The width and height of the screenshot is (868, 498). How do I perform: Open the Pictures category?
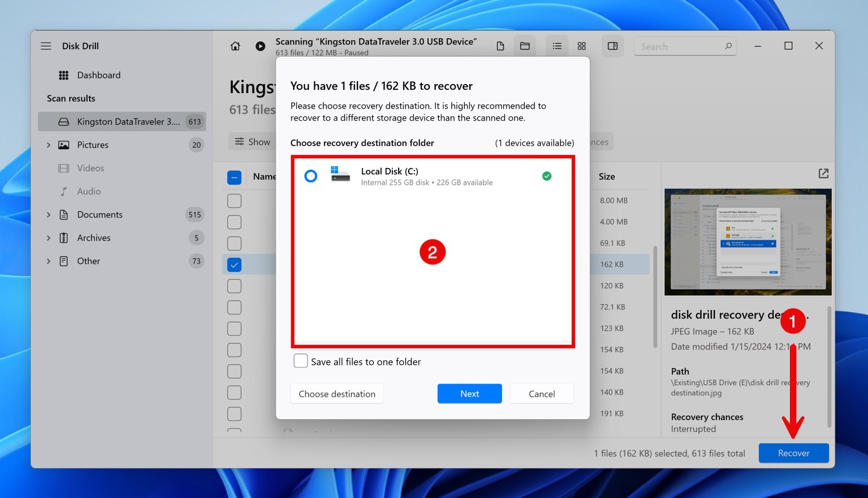(93, 145)
